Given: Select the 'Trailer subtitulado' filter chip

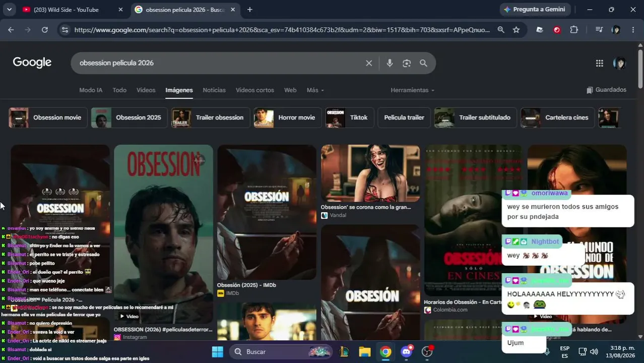Looking at the screenshot, I should click(x=476, y=117).
